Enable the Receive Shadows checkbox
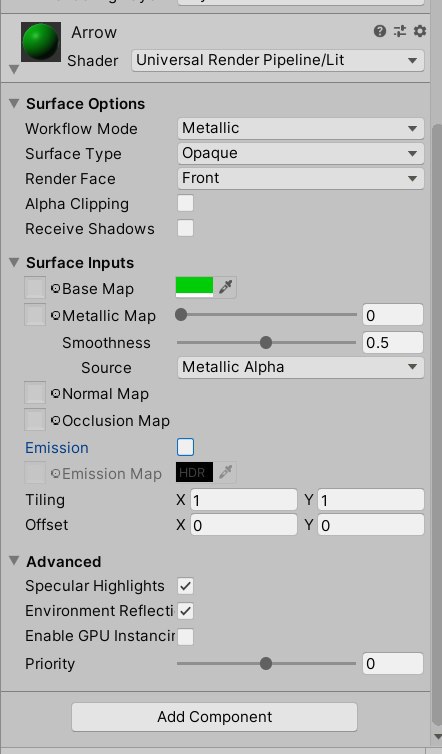 coord(185,228)
